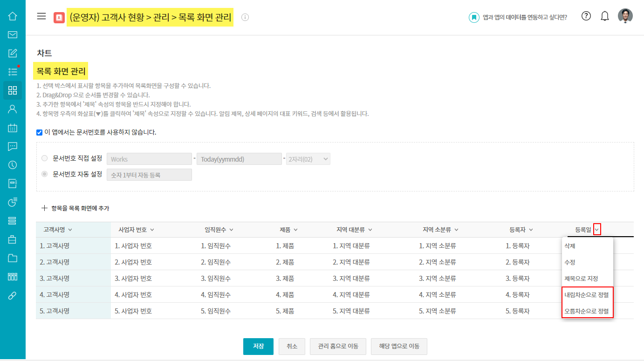Open the Contacts person icon
The image size is (644, 361).
click(x=13, y=109)
